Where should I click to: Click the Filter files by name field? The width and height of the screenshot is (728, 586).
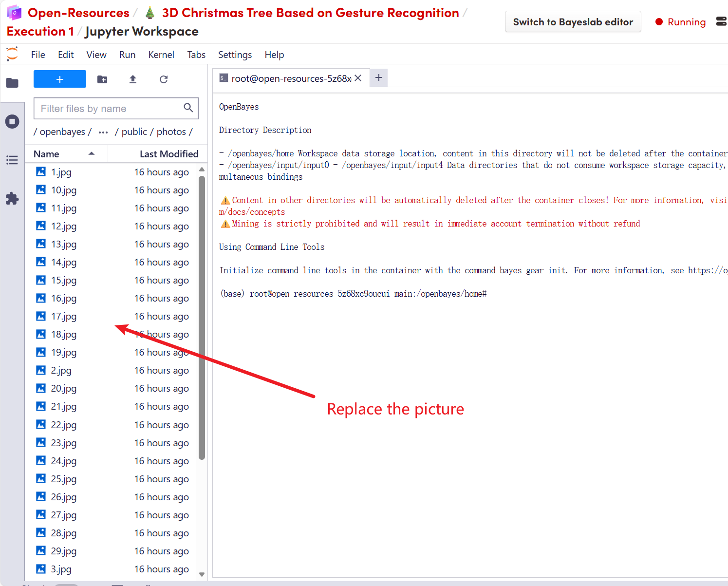point(110,108)
